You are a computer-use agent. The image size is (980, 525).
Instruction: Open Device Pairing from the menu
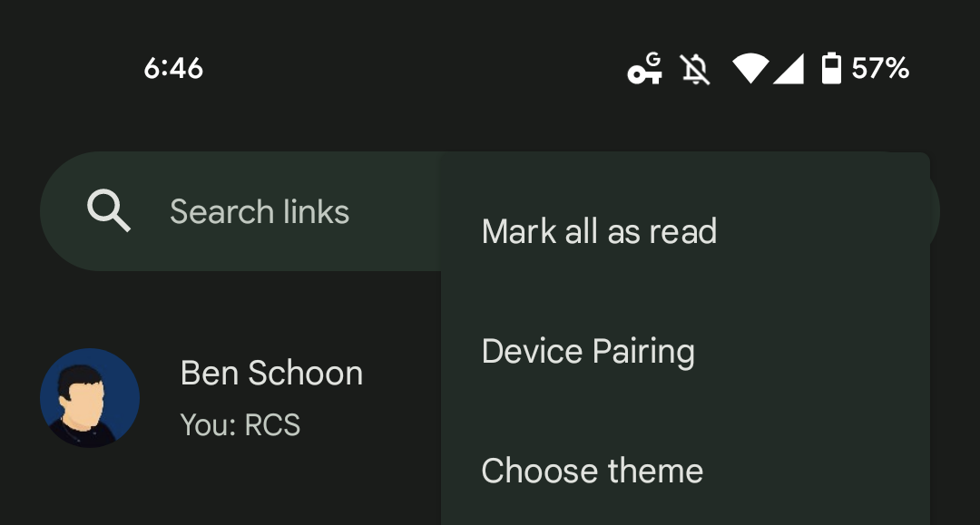(588, 351)
